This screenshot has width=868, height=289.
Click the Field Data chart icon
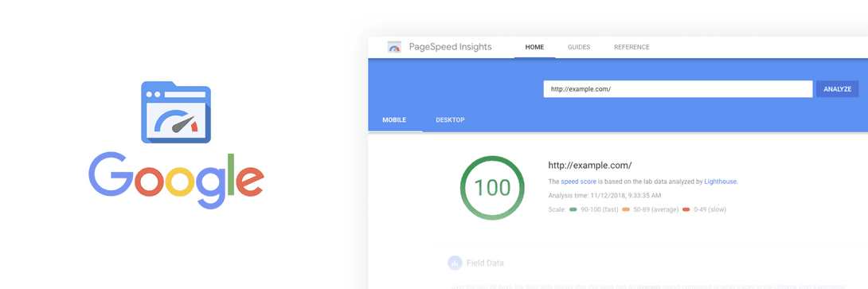tap(455, 263)
